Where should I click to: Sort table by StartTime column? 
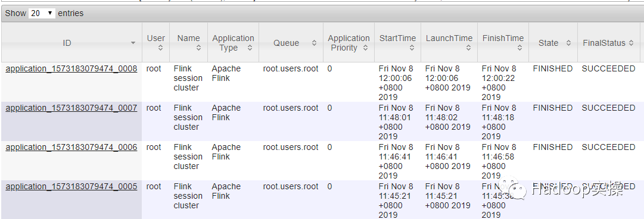(x=397, y=43)
